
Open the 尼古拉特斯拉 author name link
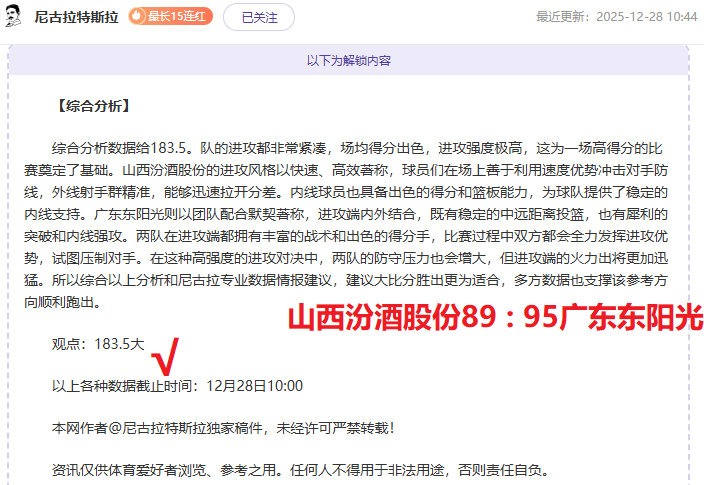tap(76, 17)
